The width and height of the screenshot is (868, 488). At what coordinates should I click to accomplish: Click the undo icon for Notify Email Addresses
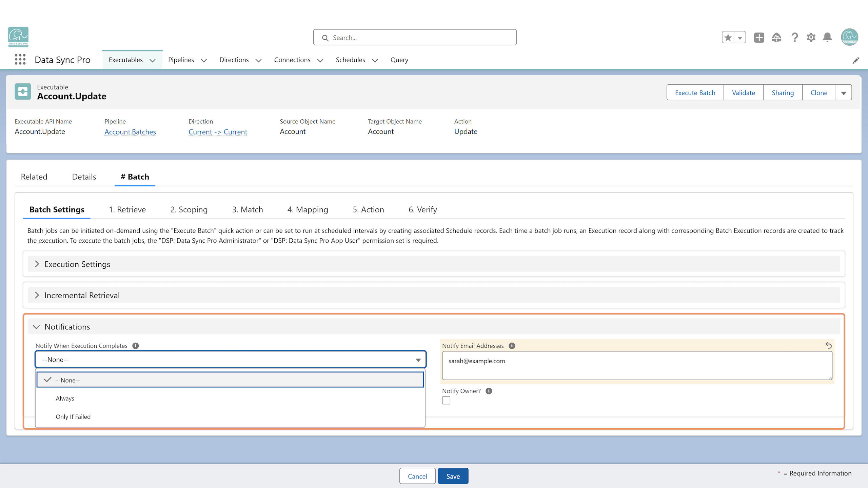pyautogui.click(x=828, y=345)
